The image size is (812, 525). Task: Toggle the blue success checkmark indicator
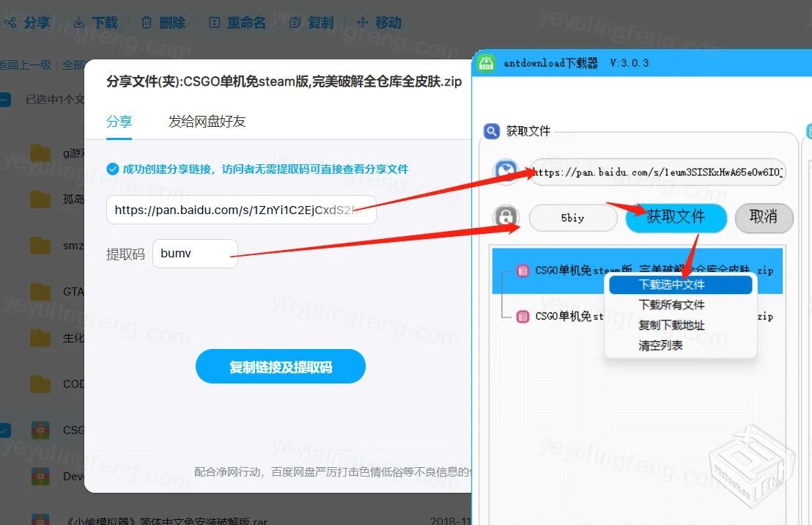(x=112, y=169)
